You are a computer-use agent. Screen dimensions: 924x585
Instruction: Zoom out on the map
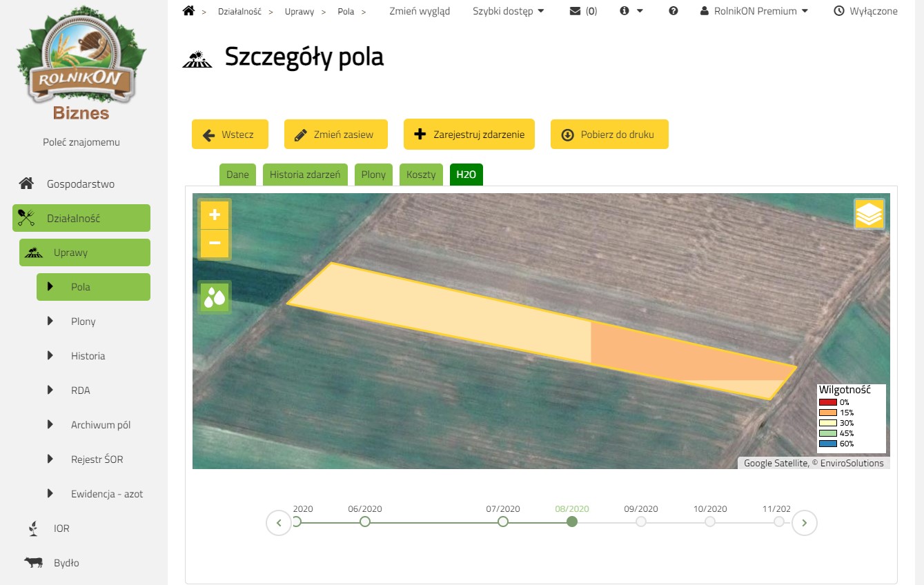(x=215, y=244)
